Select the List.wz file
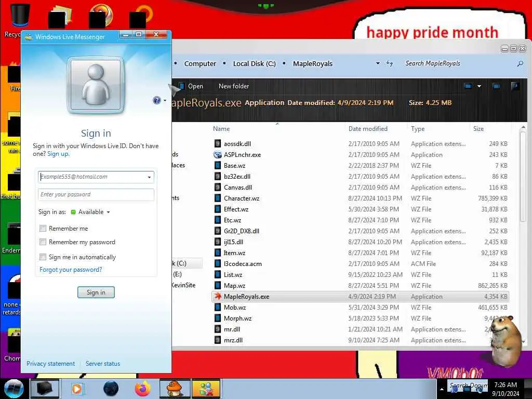 [x=360, y=274]
